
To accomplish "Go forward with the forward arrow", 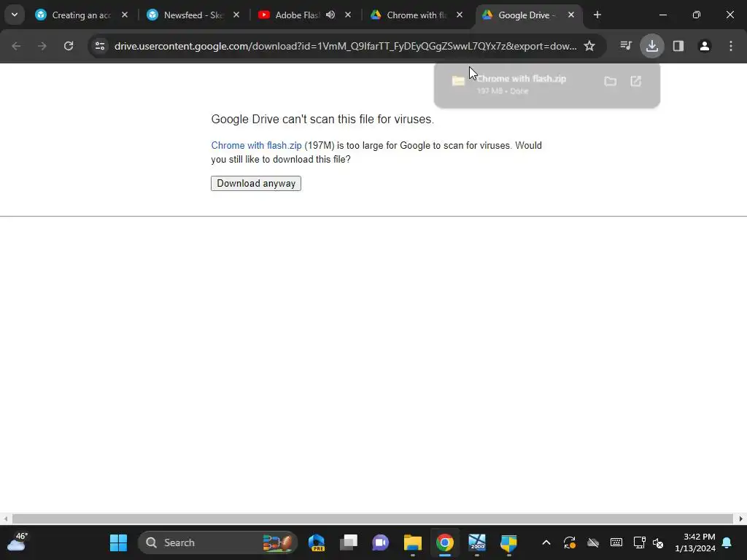I will tap(42, 46).
